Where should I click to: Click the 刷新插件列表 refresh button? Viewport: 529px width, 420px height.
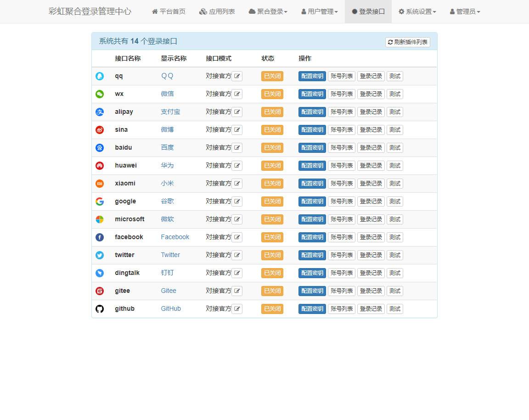coord(407,42)
